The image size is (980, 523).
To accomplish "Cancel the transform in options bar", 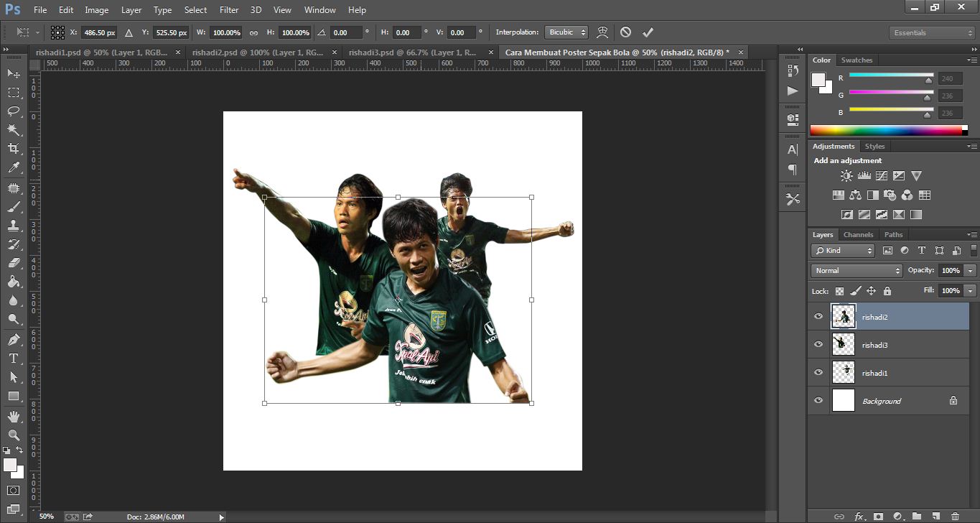I will click(625, 32).
